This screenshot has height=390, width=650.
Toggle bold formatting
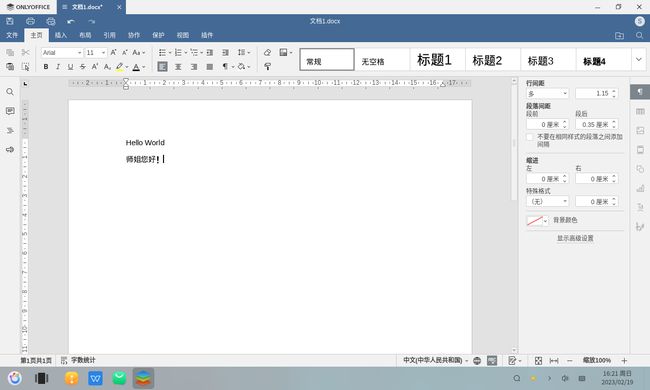(x=46, y=67)
